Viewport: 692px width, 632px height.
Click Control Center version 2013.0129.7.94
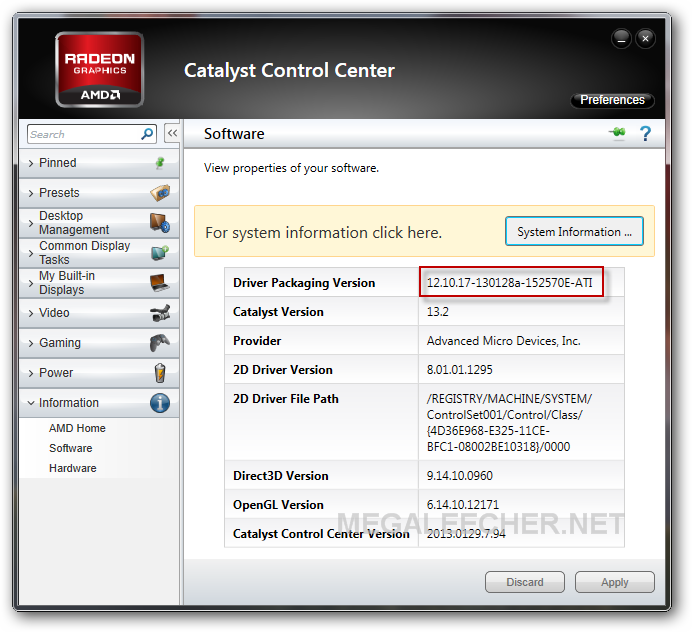[x=466, y=534]
